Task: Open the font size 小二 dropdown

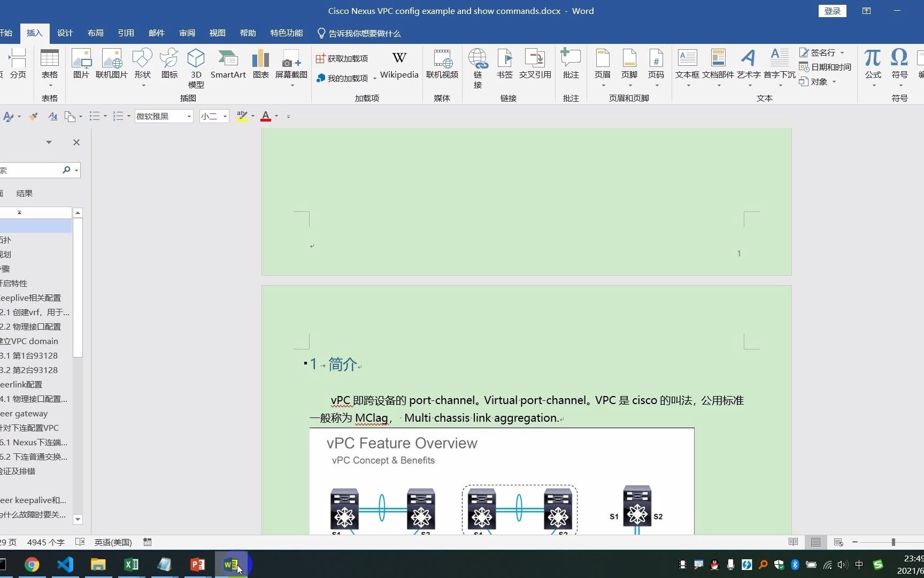Action: (225, 116)
